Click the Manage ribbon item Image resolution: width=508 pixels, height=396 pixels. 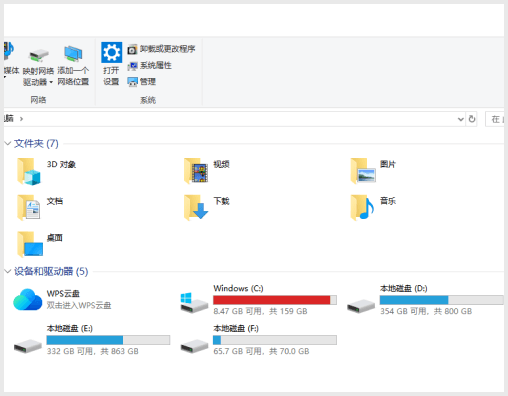[x=142, y=82]
